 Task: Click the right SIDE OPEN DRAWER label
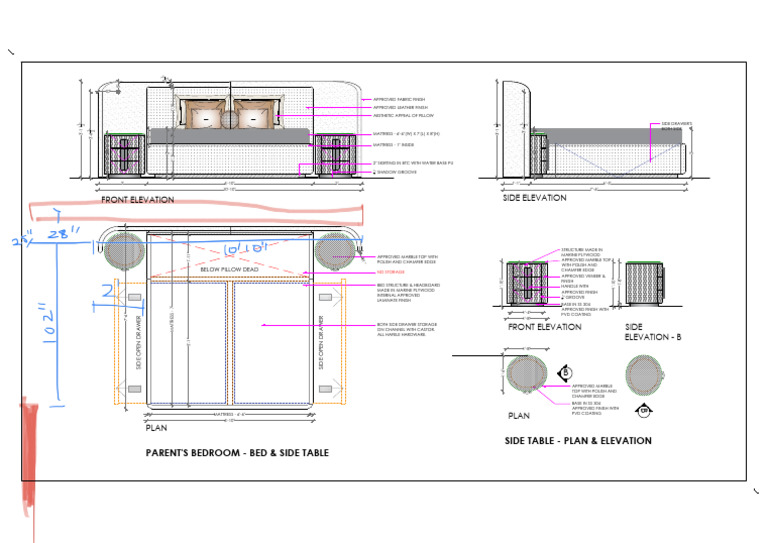(321, 342)
